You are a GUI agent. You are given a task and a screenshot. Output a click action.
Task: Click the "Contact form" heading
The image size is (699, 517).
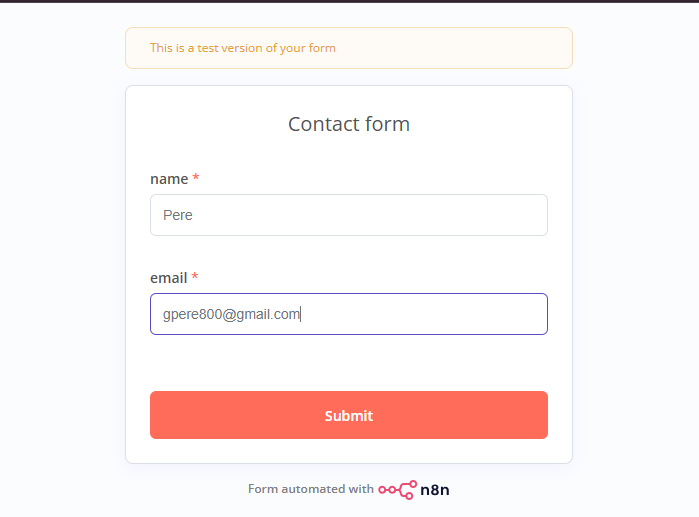[349, 124]
